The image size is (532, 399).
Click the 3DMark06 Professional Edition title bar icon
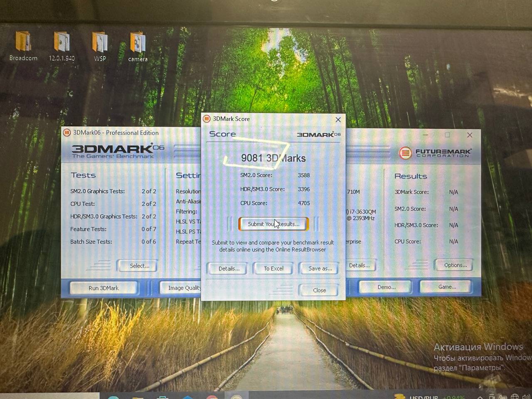[66, 133]
